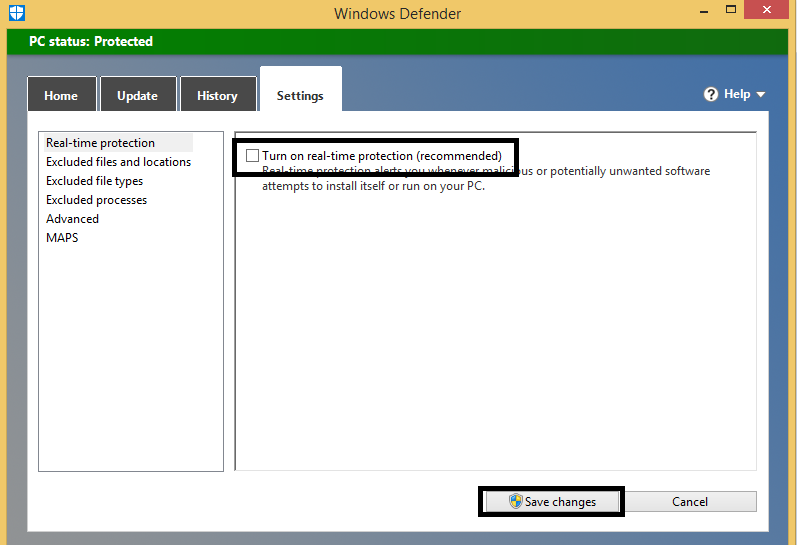Maximize the Windows Defender window
Viewport: 797px width, 545px height.
point(731,10)
